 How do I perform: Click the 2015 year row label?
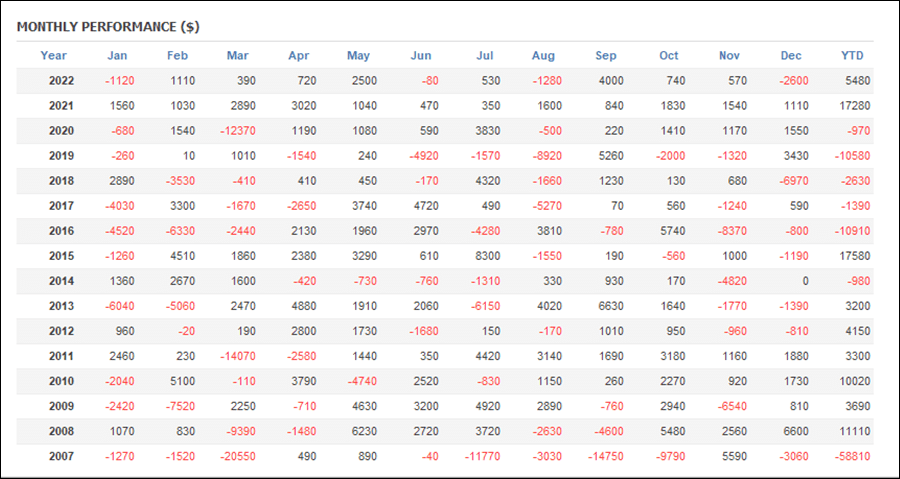point(61,256)
